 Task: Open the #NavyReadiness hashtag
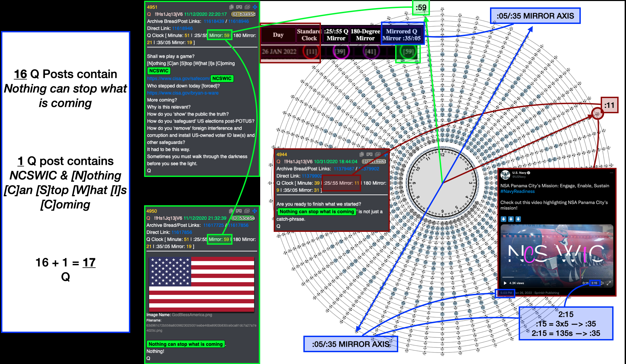pyautogui.click(x=518, y=191)
